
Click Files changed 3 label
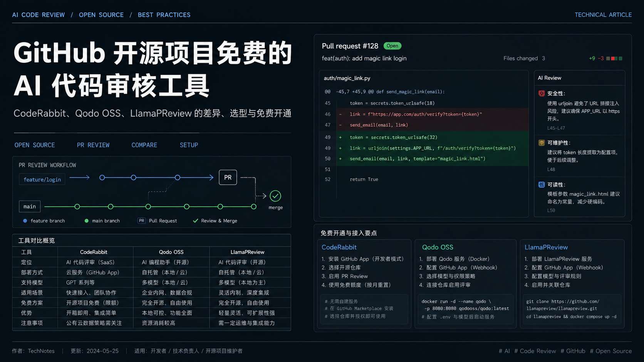524,58
